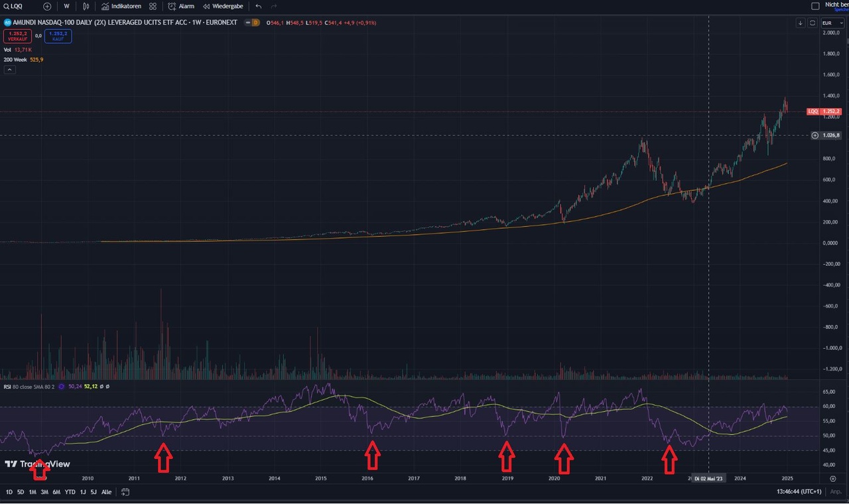
Task: Open the candlestick chart type selector
Action: pyautogui.click(x=86, y=6)
